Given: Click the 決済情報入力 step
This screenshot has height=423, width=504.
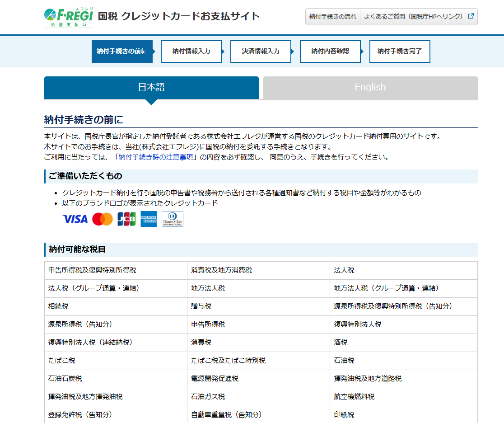Looking at the screenshot, I should point(261,52).
